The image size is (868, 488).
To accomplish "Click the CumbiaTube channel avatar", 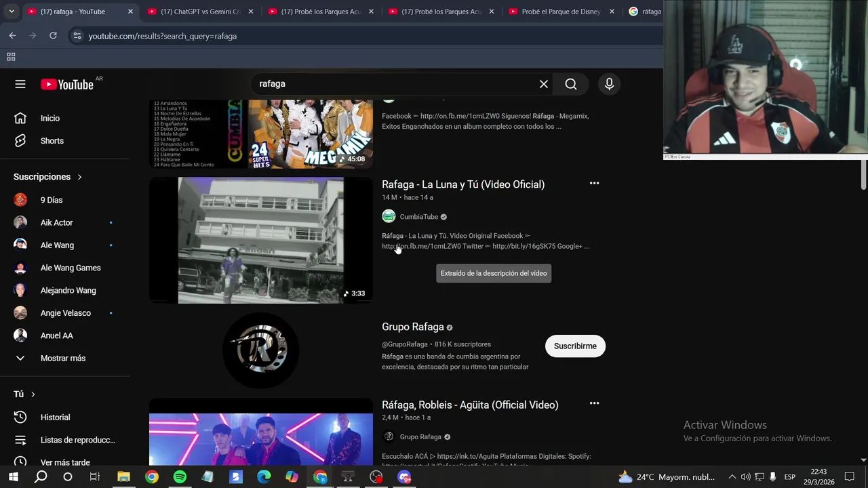I will point(389,216).
